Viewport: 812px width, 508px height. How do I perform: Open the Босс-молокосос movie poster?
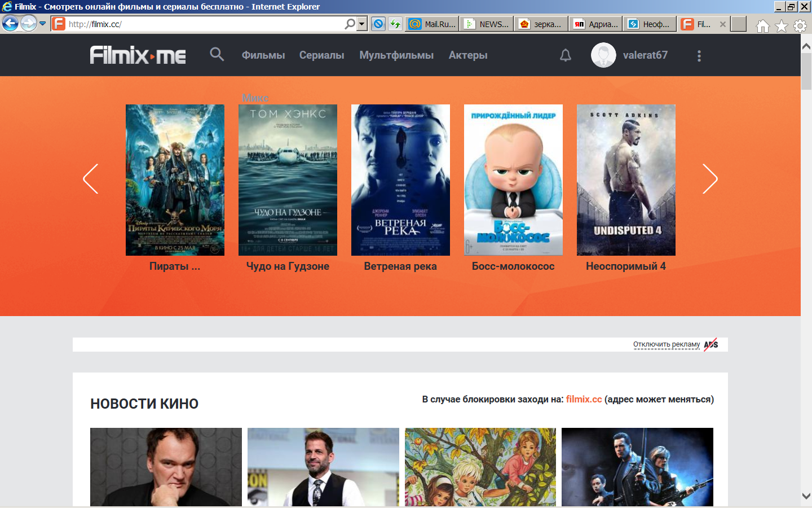pos(513,180)
